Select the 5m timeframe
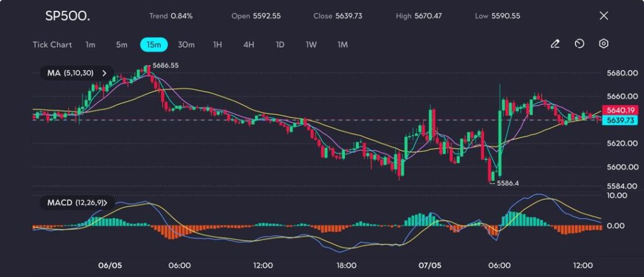This screenshot has height=277, width=644. 121,45
